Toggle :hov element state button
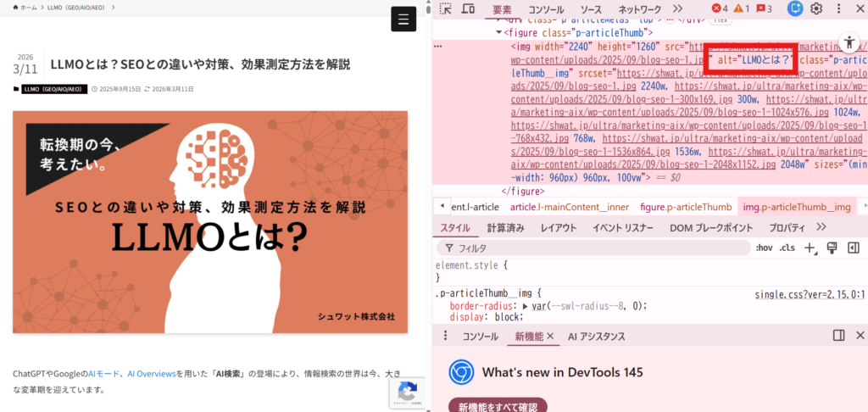The height and width of the screenshot is (412, 868). (x=764, y=248)
